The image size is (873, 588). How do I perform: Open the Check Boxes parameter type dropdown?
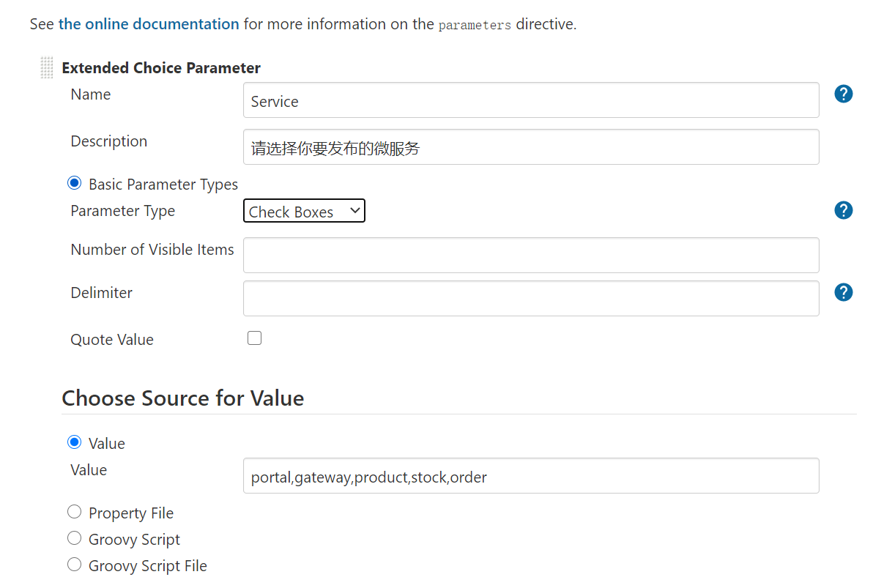[x=304, y=211]
